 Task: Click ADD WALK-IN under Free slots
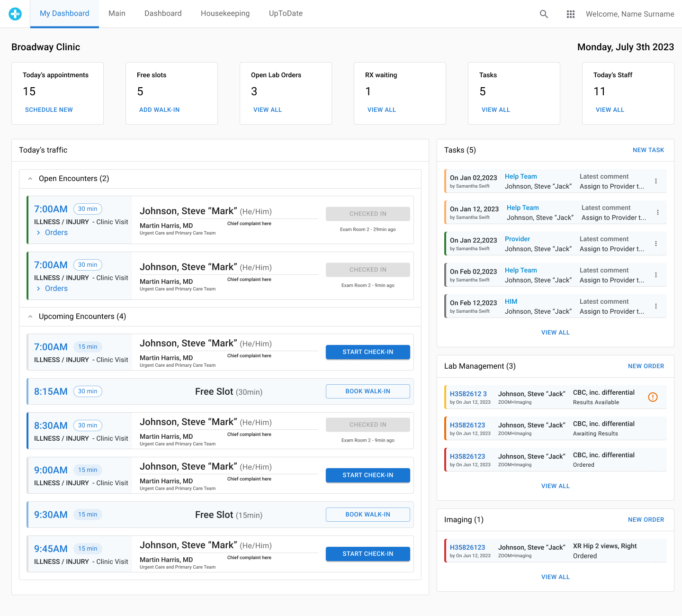coord(159,110)
